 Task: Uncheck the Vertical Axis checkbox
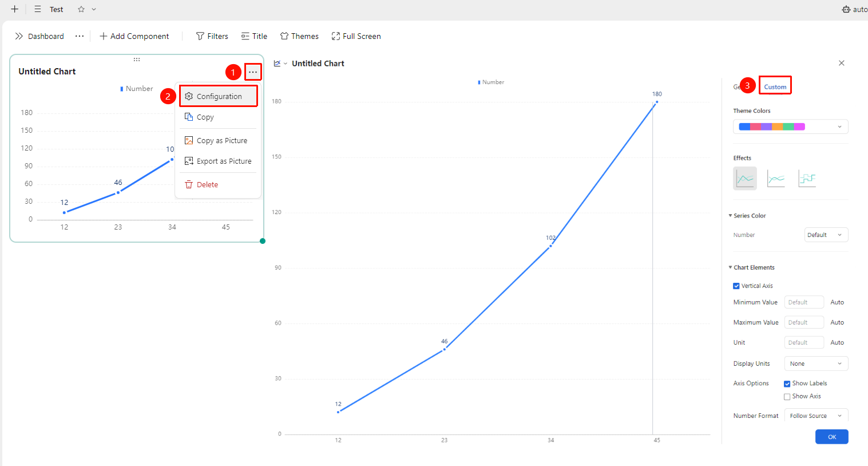click(x=736, y=286)
